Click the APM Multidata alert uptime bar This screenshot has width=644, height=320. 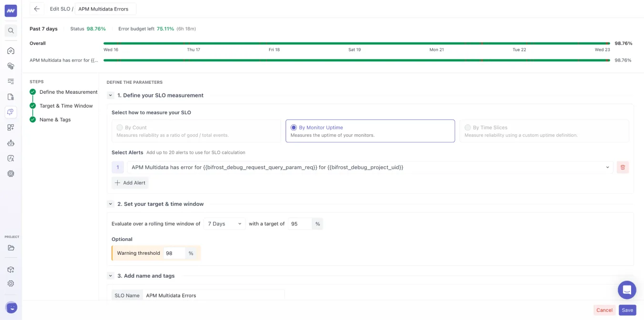click(357, 60)
